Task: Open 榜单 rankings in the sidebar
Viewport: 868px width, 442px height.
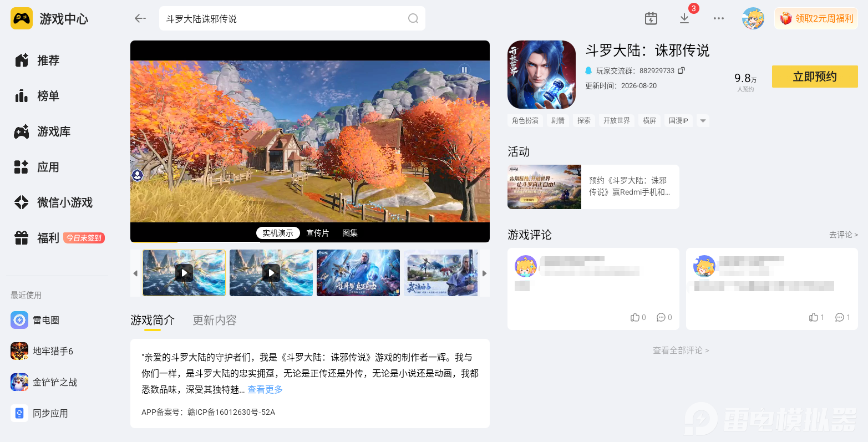Action: click(x=37, y=96)
